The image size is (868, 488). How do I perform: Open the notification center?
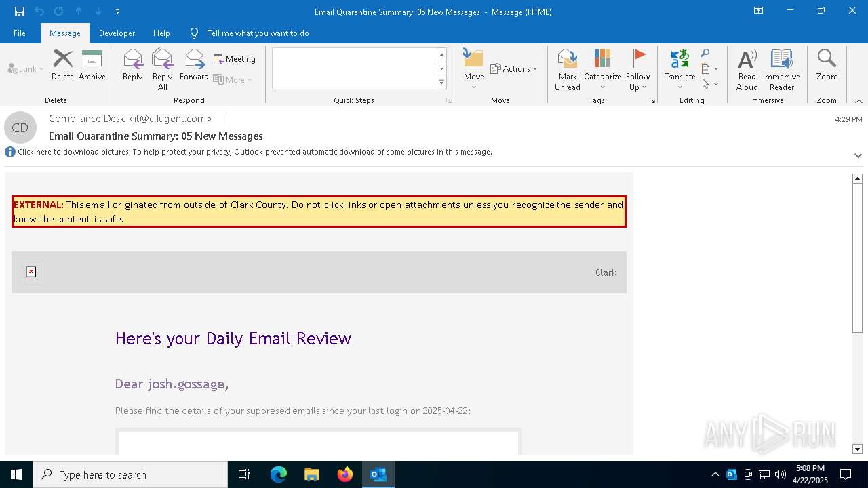(846, 474)
